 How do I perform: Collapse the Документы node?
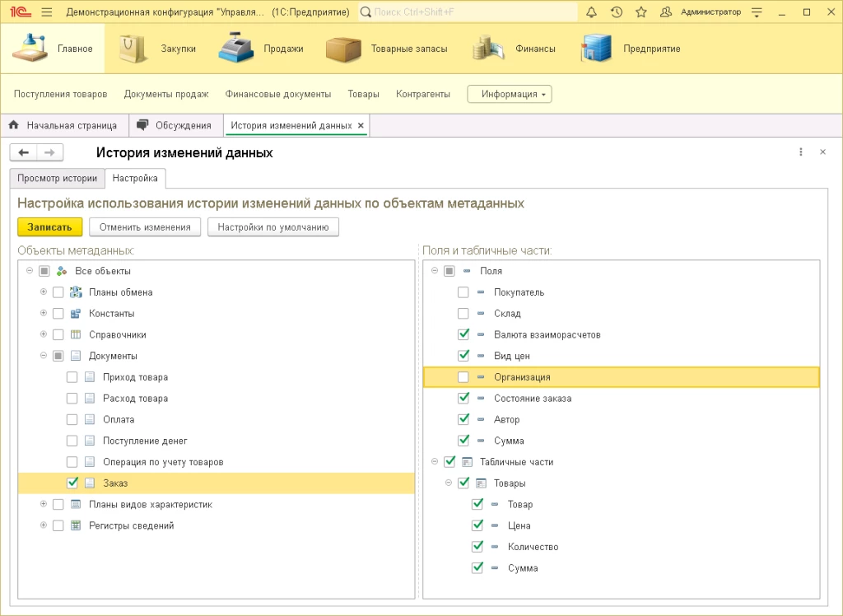44,356
